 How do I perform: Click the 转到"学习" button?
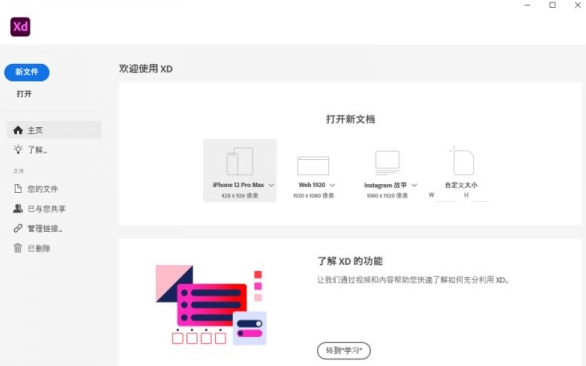pyautogui.click(x=344, y=351)
